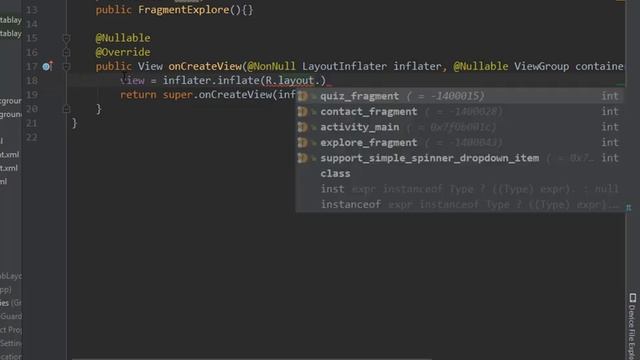Click field icon beside explore_fragment
This screenshot has width=640, height=360.
coord(302,142)
